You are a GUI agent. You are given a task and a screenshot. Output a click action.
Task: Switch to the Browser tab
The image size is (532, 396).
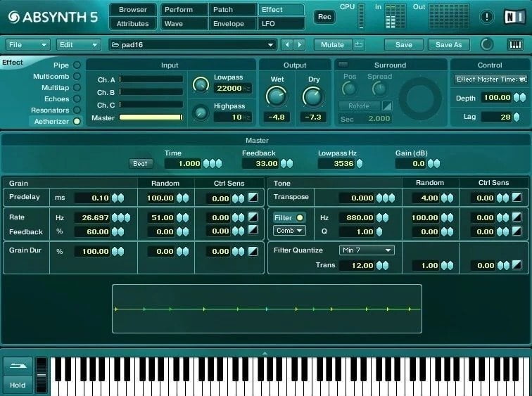[133, 9]
